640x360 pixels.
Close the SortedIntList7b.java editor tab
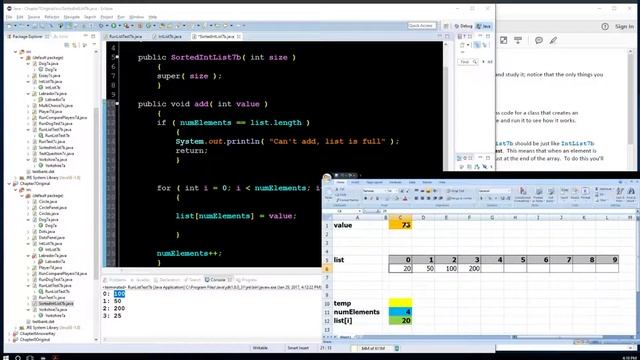[x=238, y=36]
